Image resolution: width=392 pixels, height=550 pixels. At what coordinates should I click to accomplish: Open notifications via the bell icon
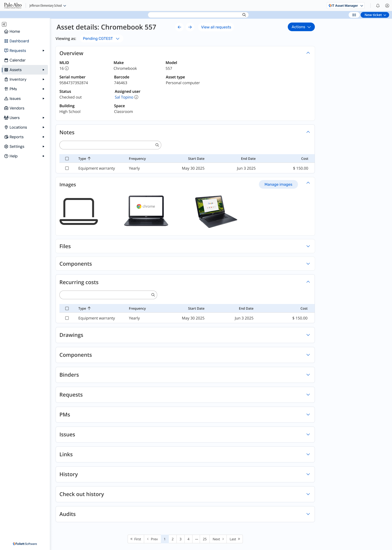point(377,5)
